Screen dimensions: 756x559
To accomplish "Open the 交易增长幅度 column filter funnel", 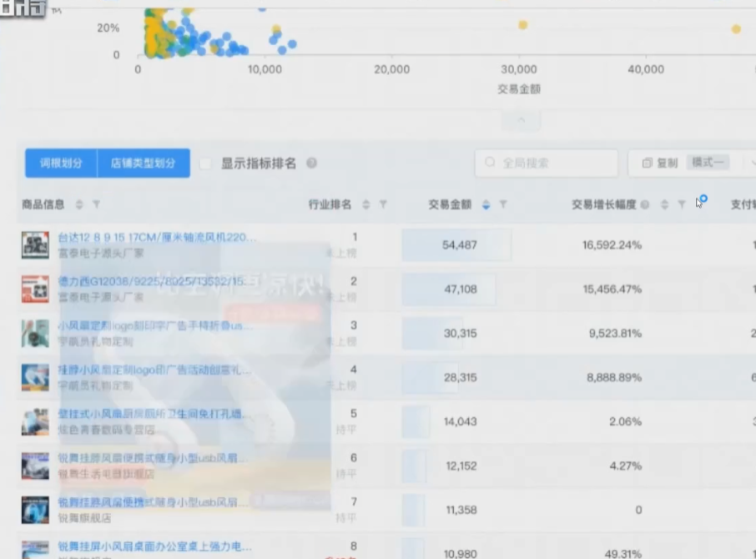I will click(x=682, y=204).
